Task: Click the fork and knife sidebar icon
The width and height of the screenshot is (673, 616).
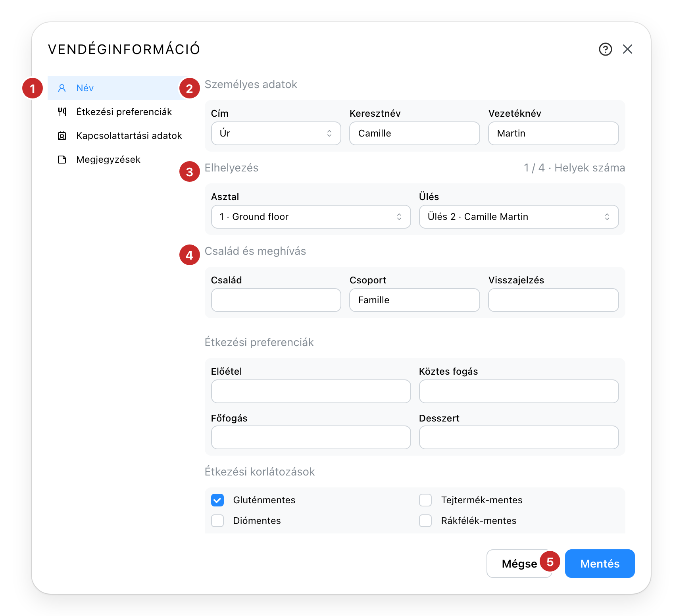Action: pos(62,112)
